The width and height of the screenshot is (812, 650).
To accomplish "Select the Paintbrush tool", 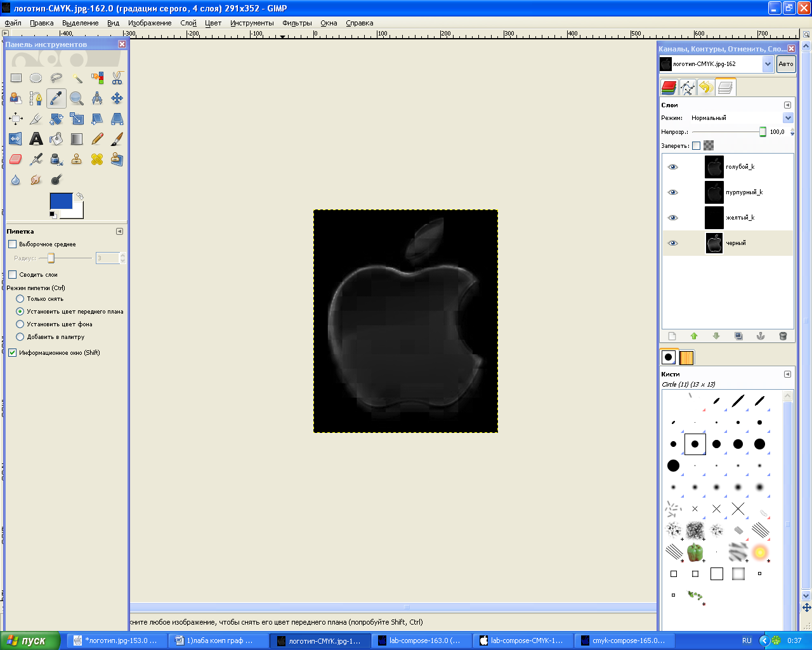I will pyautogui.click(x=117, y=139).
